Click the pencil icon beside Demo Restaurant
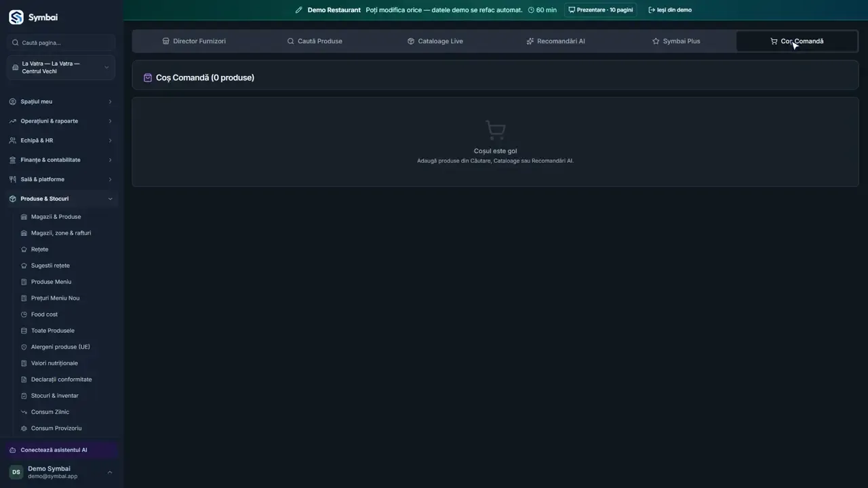The width and height of the screenshot is (868, 488). [298, 10]
